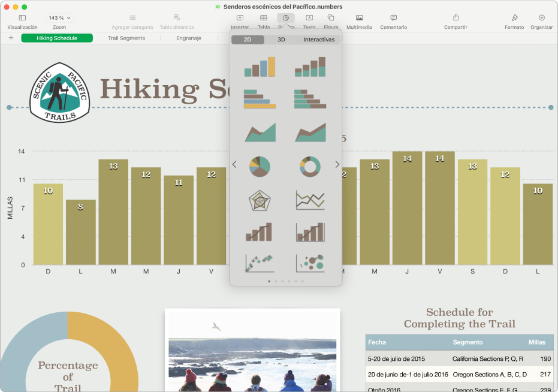Open the Formato paintbrush panel

click(x=514, y=19)
